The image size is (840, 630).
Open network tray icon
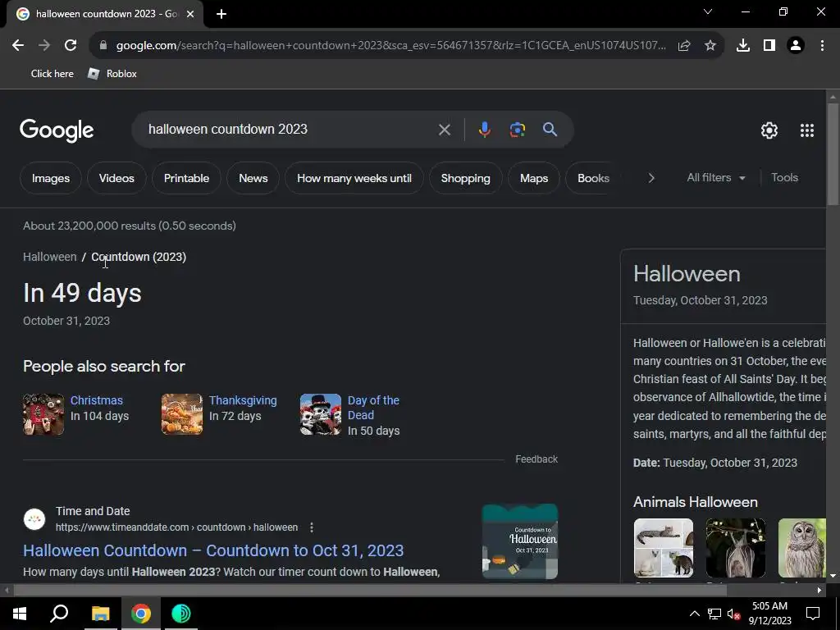pos(714,614)
